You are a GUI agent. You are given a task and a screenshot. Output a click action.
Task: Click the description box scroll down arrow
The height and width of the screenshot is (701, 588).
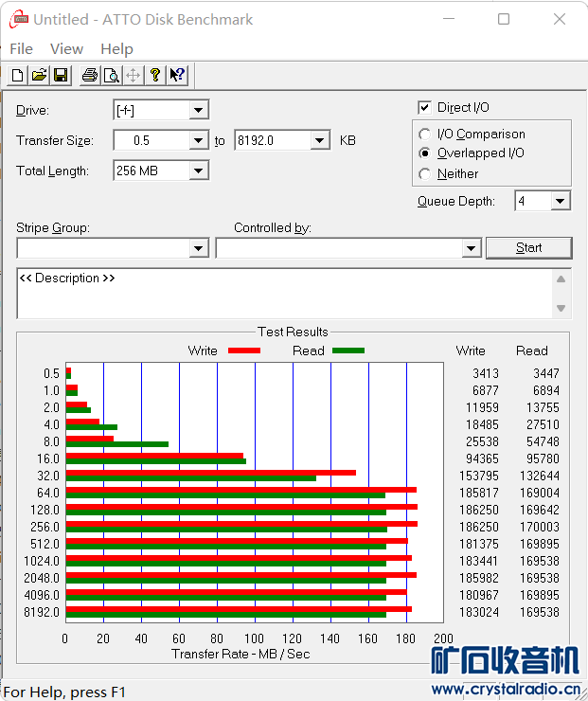click(x=561, y=309)
